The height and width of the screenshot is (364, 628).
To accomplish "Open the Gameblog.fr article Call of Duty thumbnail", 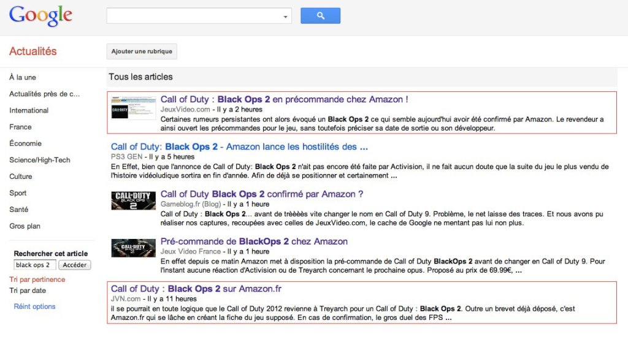I will pyautogui.click(x=133, y=200).
